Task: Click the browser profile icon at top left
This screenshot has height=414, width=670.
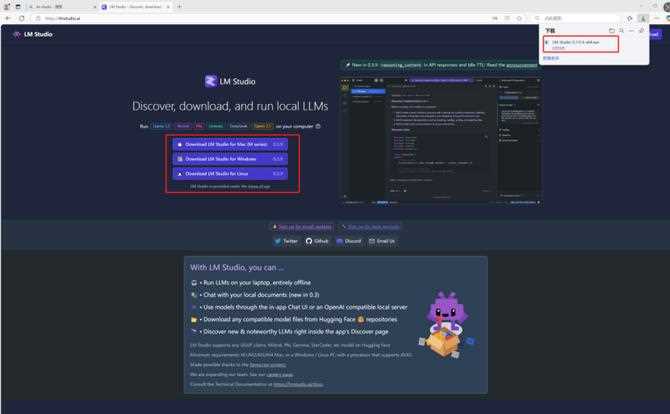Action: pos(7,6)
